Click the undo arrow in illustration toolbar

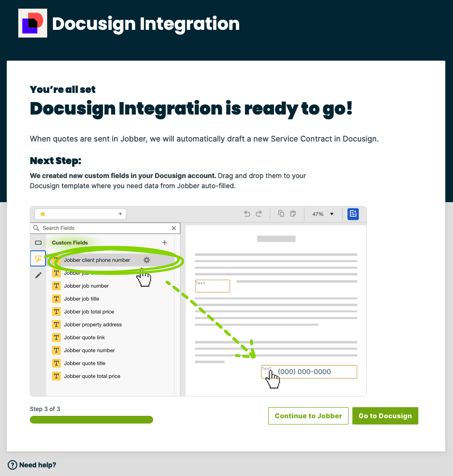pyautogui.click(x=247, y=214)
